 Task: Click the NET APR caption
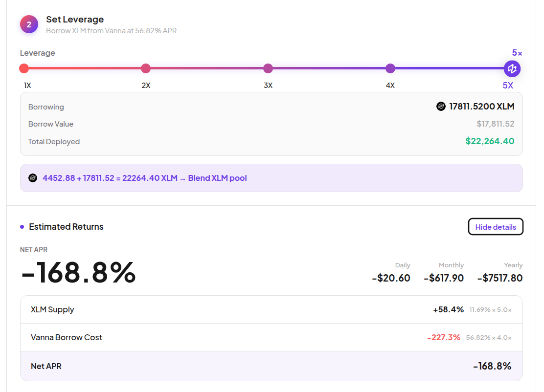(x=34, y=250)
